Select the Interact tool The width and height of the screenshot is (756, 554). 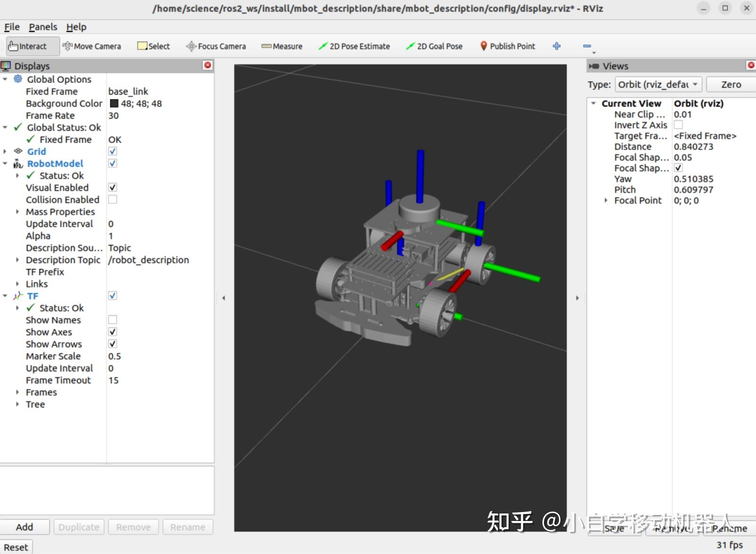click(33, 46)
